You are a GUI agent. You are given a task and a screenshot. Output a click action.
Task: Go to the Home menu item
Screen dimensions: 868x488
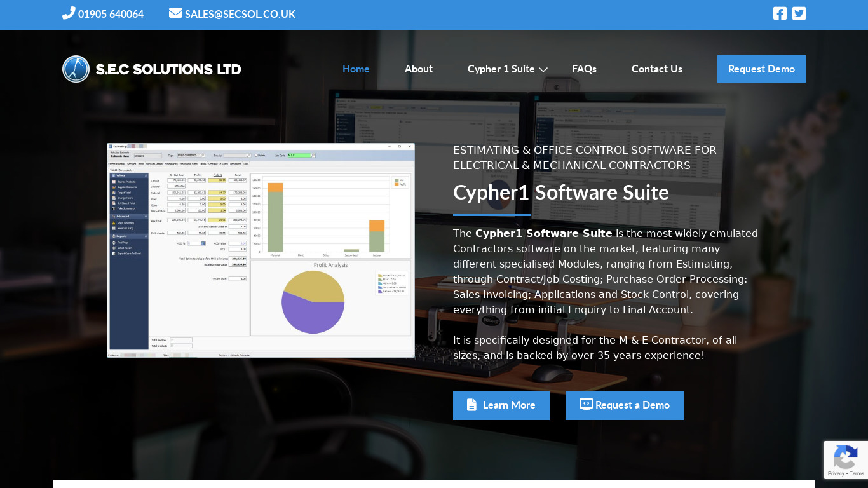coord(356,69)
